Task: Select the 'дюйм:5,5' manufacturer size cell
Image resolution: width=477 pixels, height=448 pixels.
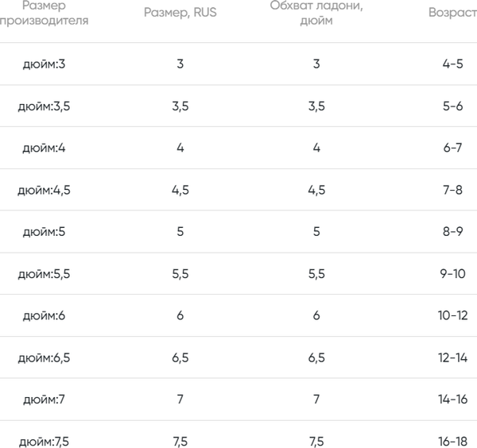Action: click(x=44, y=274)
